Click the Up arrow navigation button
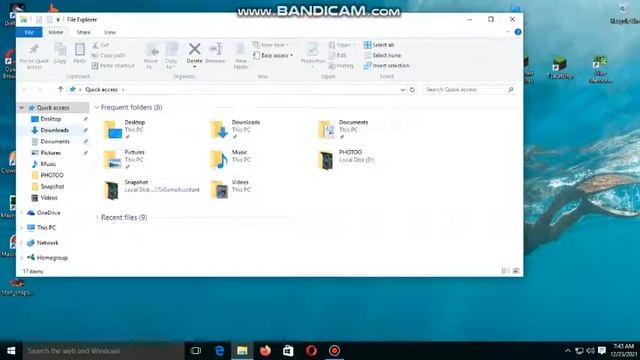This screenshot has height=360, width=640. click(x=60, y=89)
